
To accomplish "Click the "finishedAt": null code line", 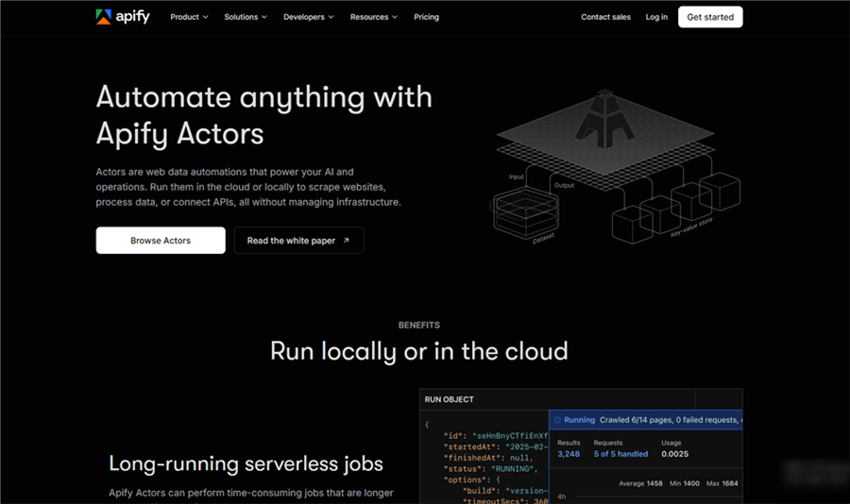I will (x=488, y=458).
